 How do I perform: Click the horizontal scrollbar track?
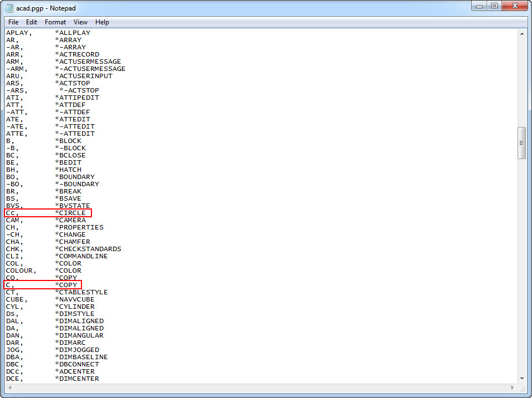click(x=261, y=387)
